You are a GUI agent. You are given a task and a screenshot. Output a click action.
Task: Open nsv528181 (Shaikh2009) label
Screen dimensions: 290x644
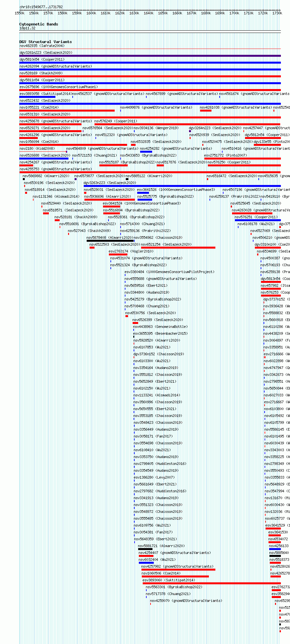tap(76, 217)
